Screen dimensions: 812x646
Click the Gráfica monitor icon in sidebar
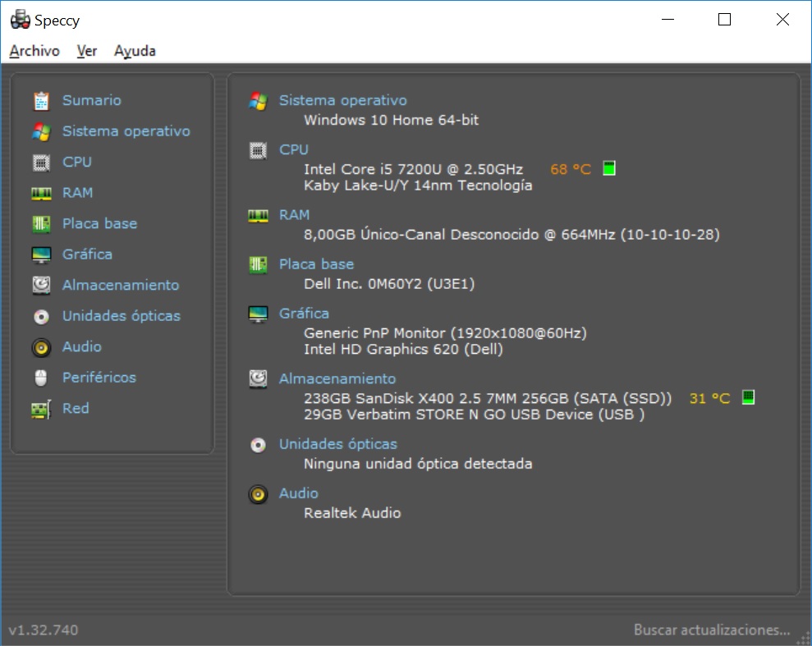pyautogui.click(x=41, y=255)
